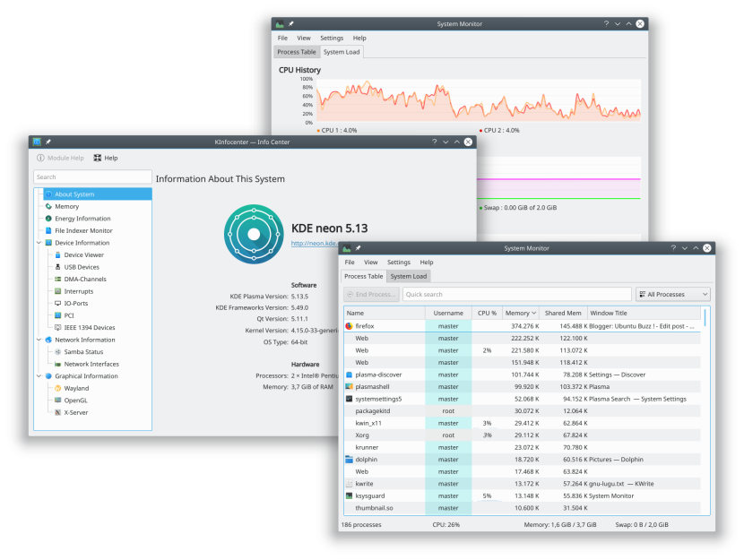This screenshot has width=744, height=560.
Task: Click the KWrite icon beside the kwrite process
Action: tap(347, 483)
